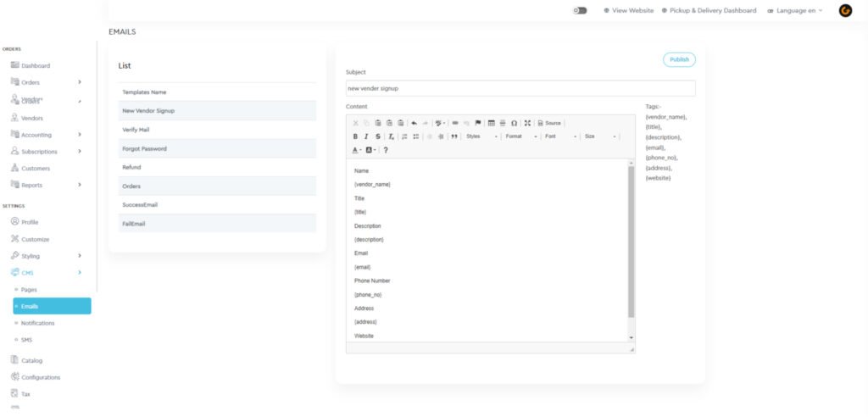Image resolution: width=868 pixels, height=417 pixels.
Task: Insert an anchor using the flag icon
Action: [x=477, y=123]
